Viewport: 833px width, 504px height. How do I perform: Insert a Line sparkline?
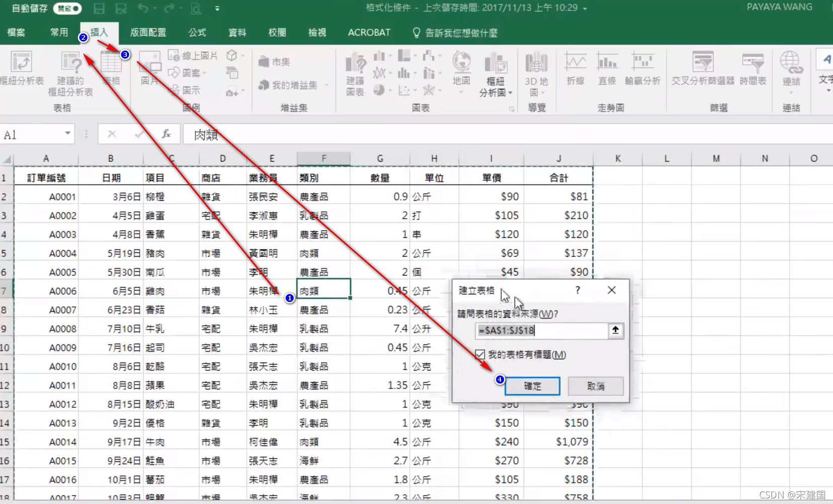576,68
